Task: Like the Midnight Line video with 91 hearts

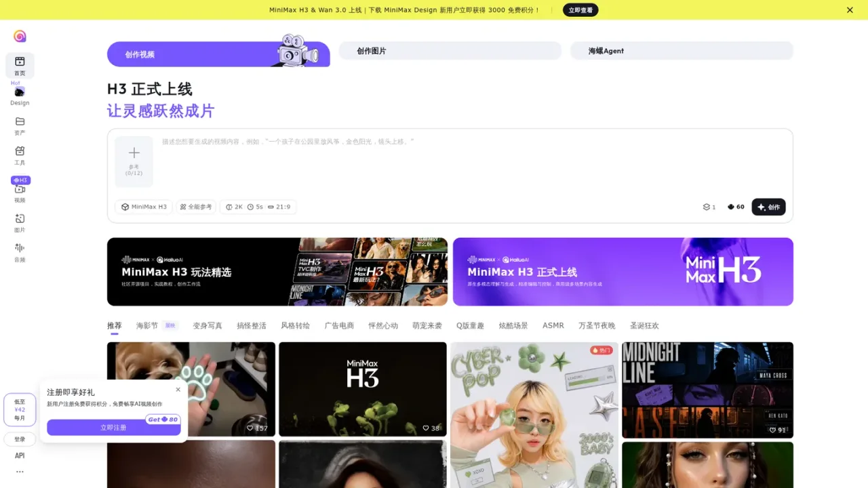Action: pos(777,430)
